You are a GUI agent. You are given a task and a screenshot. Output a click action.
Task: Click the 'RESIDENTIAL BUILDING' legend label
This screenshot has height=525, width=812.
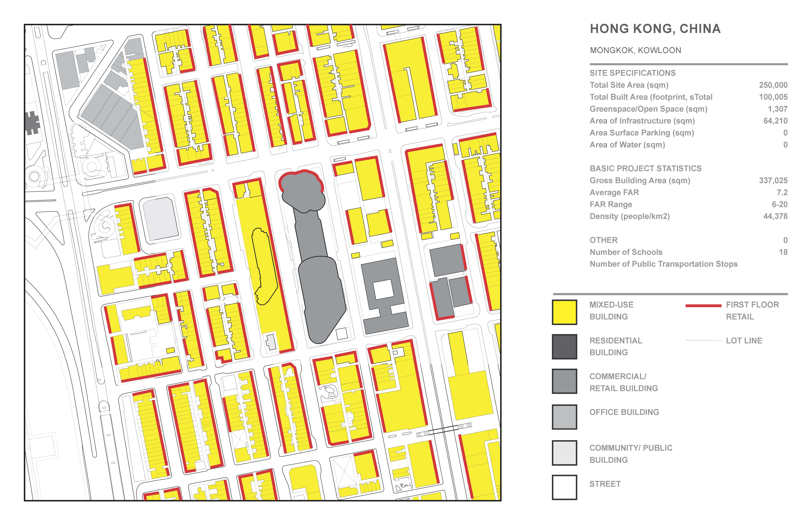point(616,346)
